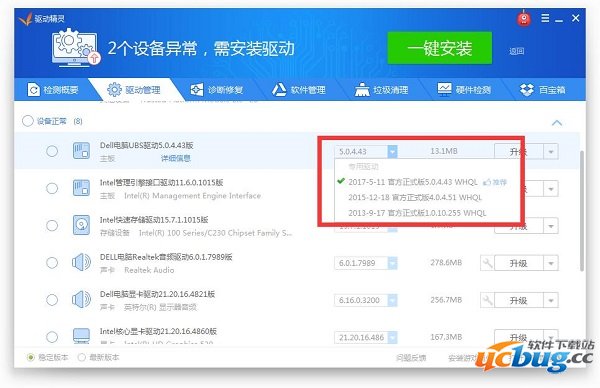Viewport: 600px width, 388px height.
Task: Click 升级 for Dell UBS driver
Action: 518,152
